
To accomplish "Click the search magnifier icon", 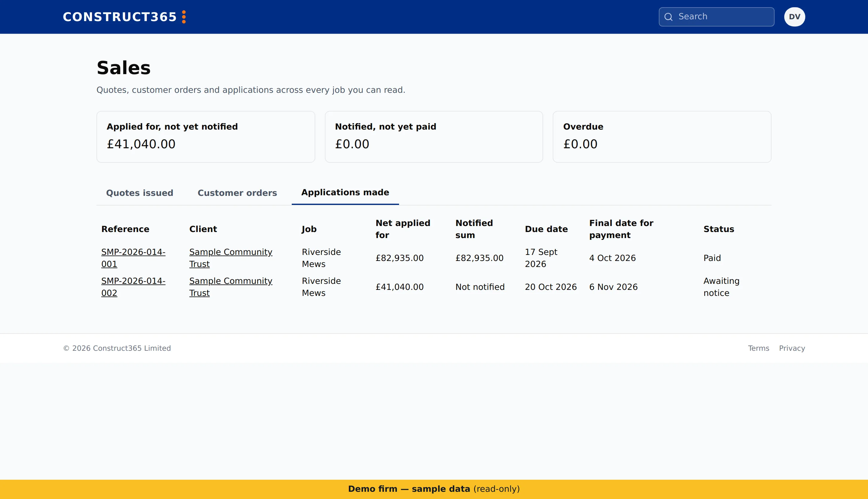I will click(668, 17).
